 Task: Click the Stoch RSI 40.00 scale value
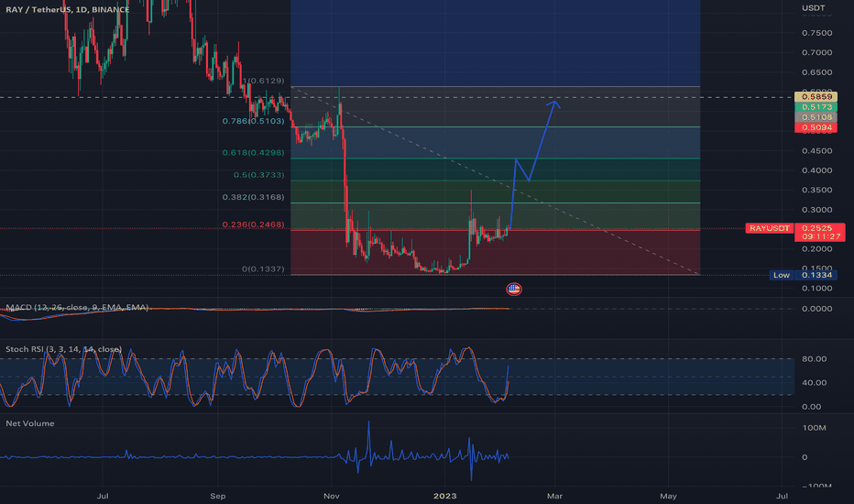[x=815, y=382]
